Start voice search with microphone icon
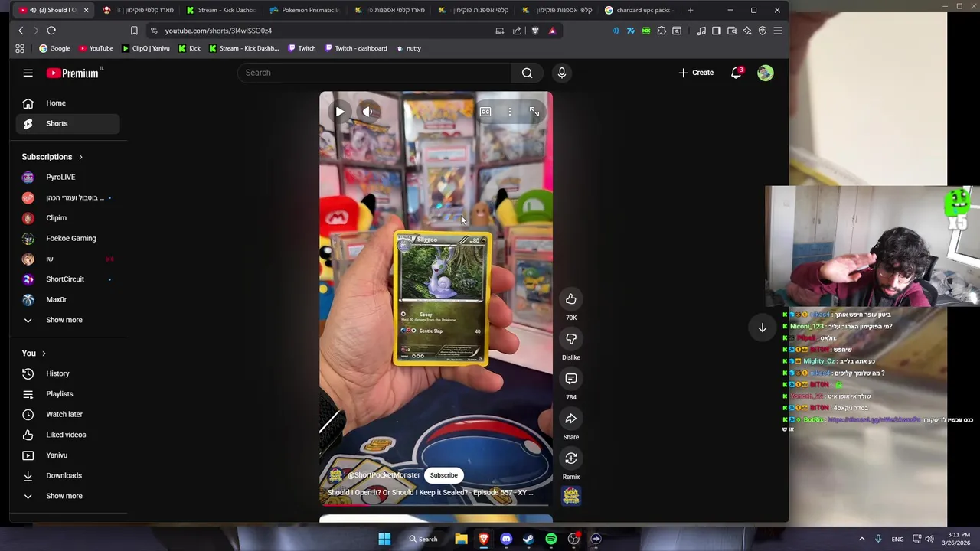980x551 pixels. pyautogui.click(x=562, y=73)
